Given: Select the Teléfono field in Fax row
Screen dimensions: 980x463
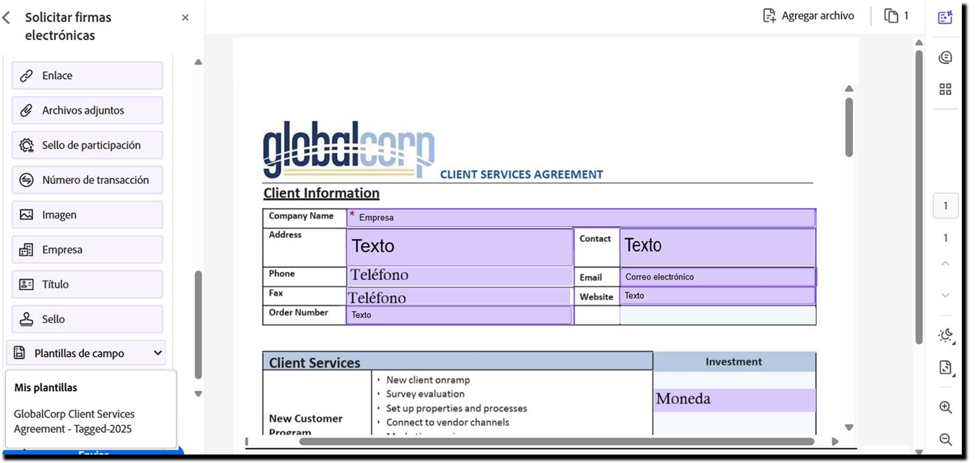Looking at the screenshot, I should [458, 297].
